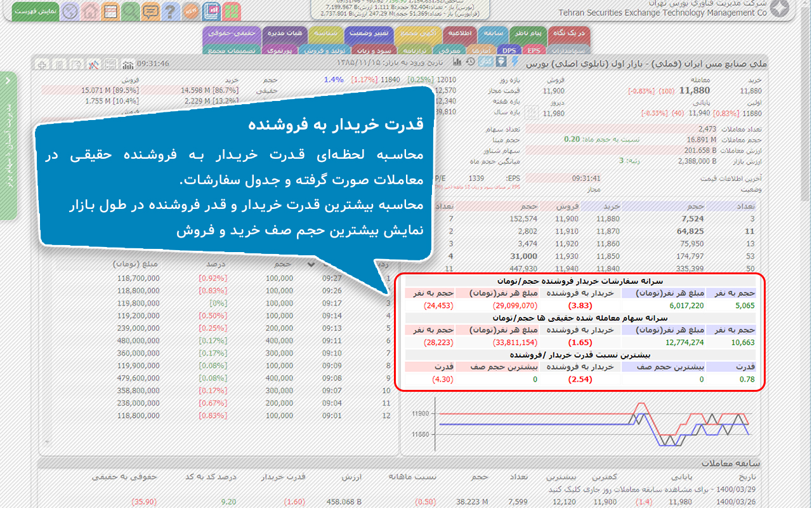This screenshot has width=812, height=508.
Task: Open the line chart icon in panel header
Action: [x=93, y=65]
